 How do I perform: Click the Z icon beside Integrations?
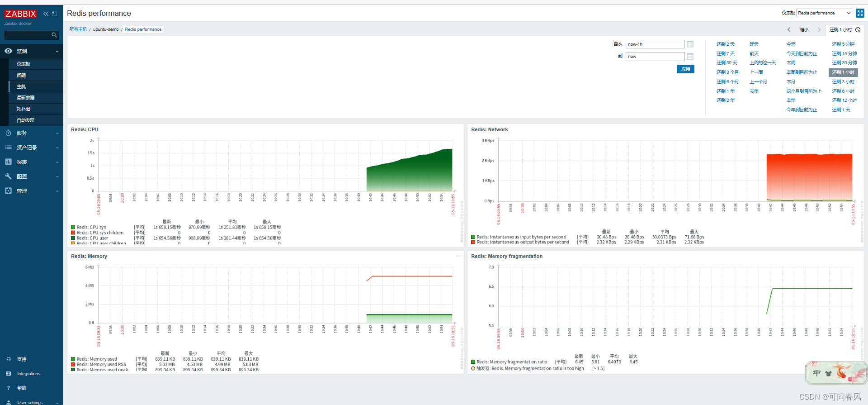8,374
